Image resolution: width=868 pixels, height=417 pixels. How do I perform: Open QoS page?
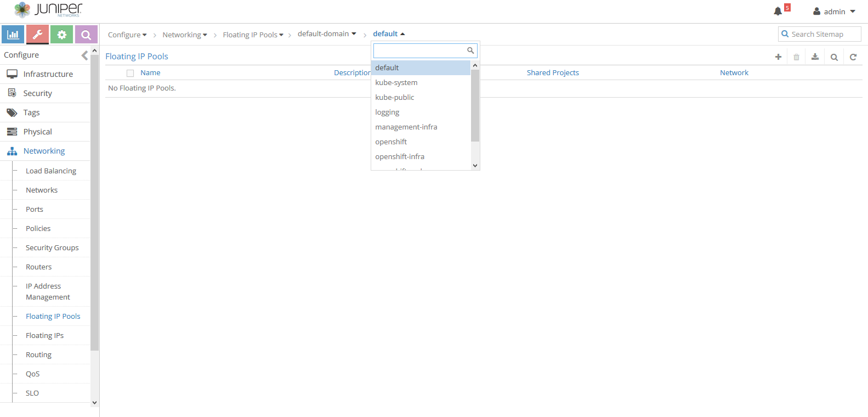coord(33,374)
